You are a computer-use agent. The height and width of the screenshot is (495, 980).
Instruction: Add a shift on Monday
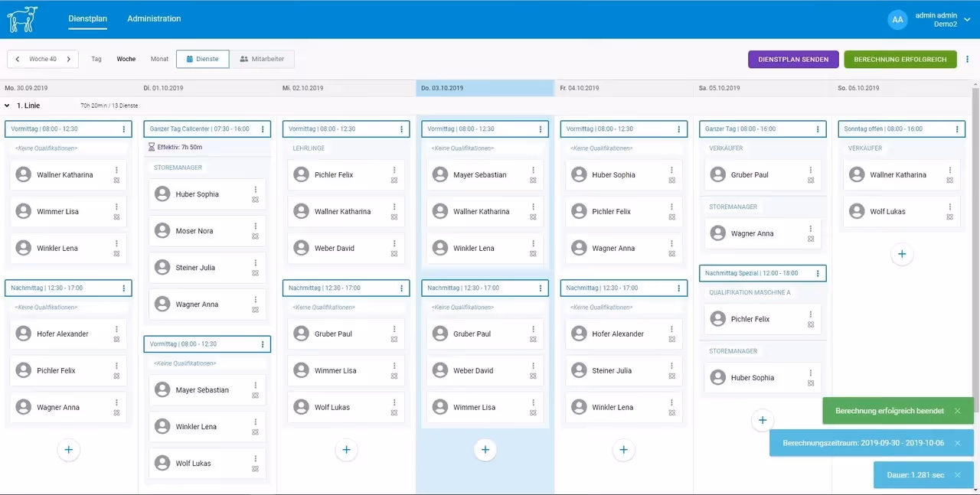(x=68, y=450)
